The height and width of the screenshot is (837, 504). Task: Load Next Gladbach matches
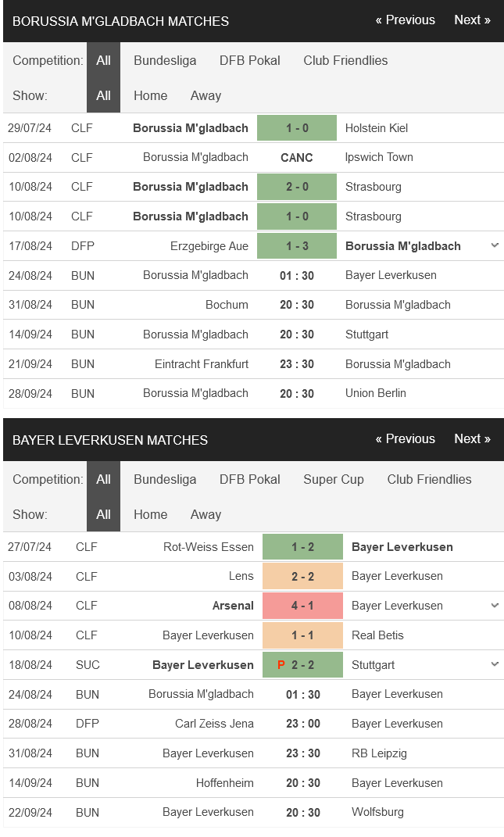coord(472,20)
